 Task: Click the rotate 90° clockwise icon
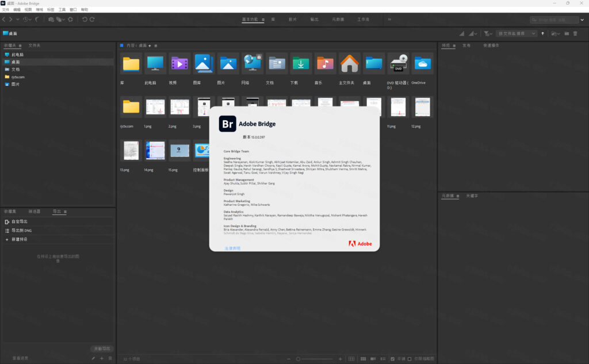click(x=92, y=20)
